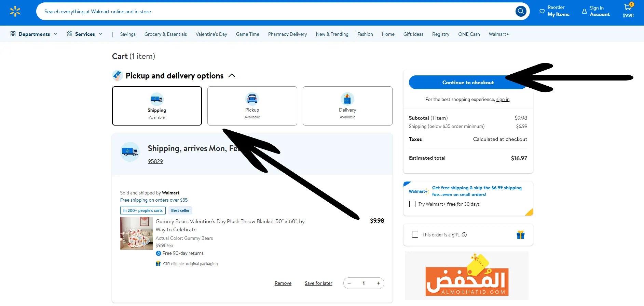Open the Savings nav item
This screenshot has width=644, height=306.
coord(128,34)
